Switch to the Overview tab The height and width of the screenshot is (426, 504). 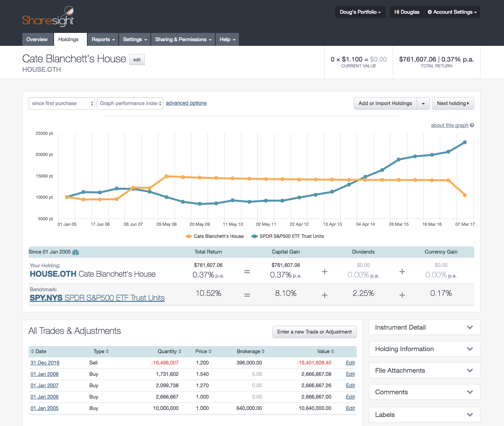37,40
